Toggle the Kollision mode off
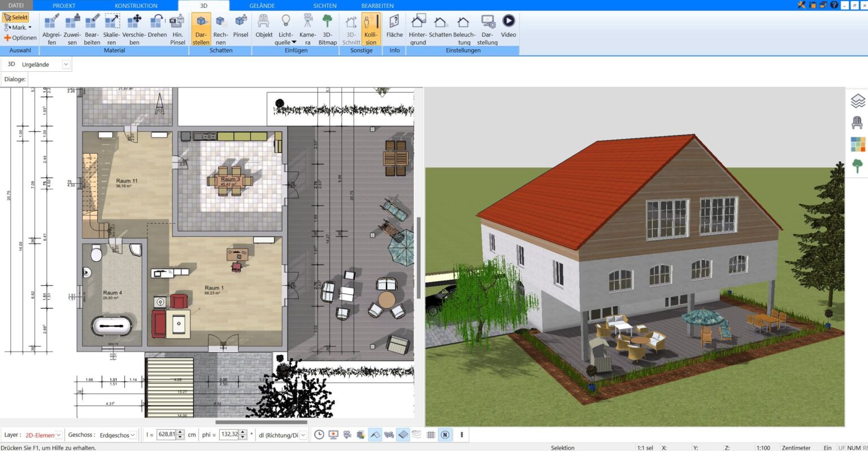This screenshot has height=451, width=868. 371,28
